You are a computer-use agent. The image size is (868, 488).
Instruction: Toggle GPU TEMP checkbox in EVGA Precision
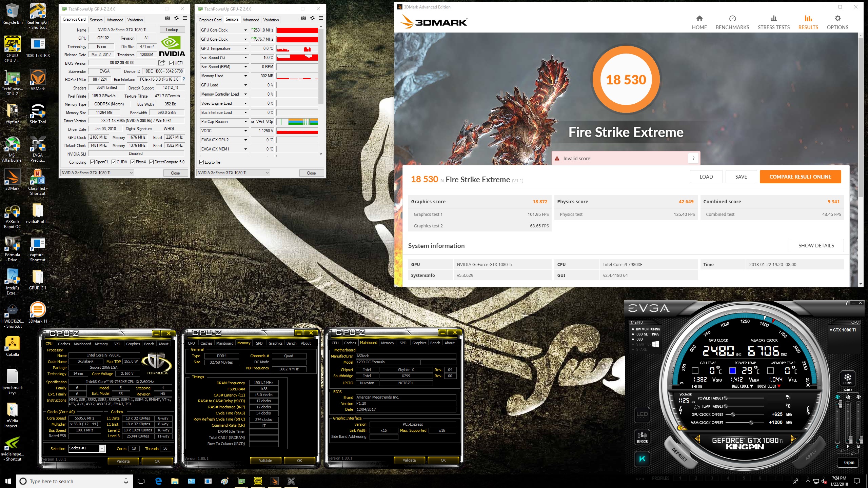coord(695,371)
